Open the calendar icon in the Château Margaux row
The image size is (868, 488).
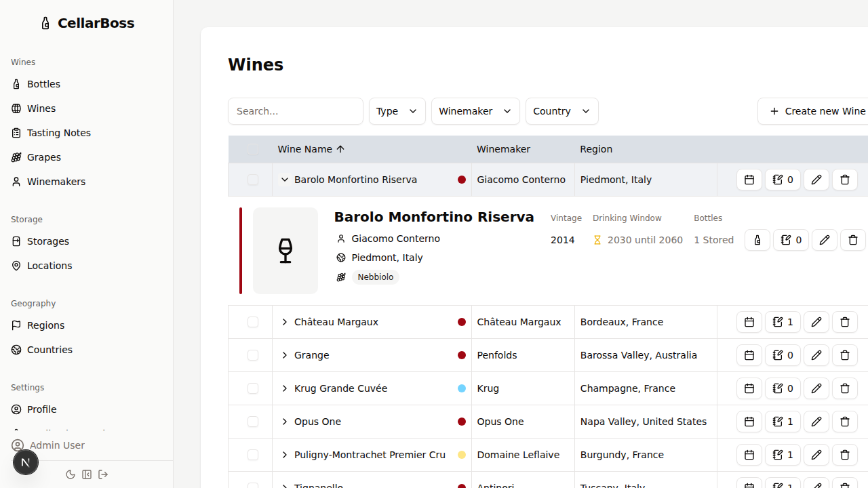pos(749,322)
